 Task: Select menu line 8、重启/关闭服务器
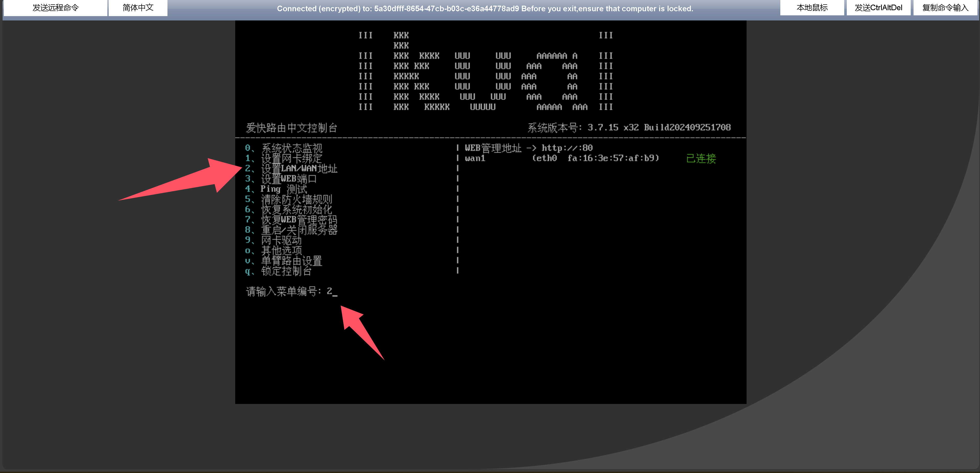[x=291, y=230]
